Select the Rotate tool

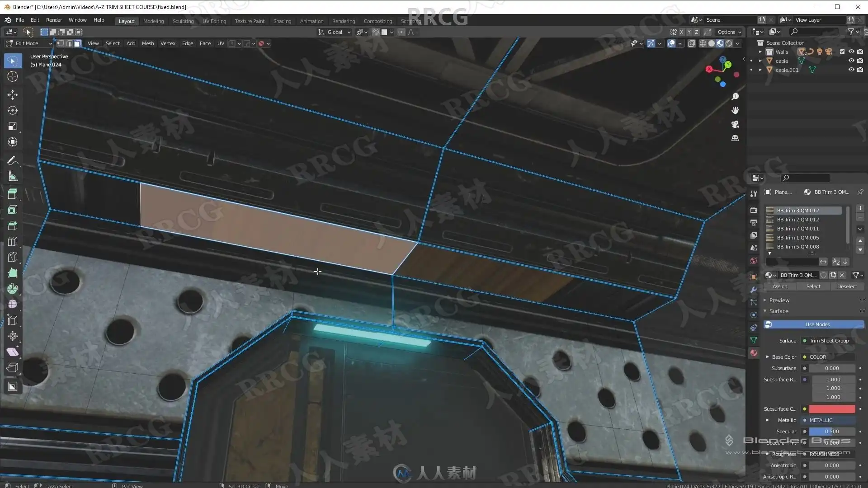[13, 110]
